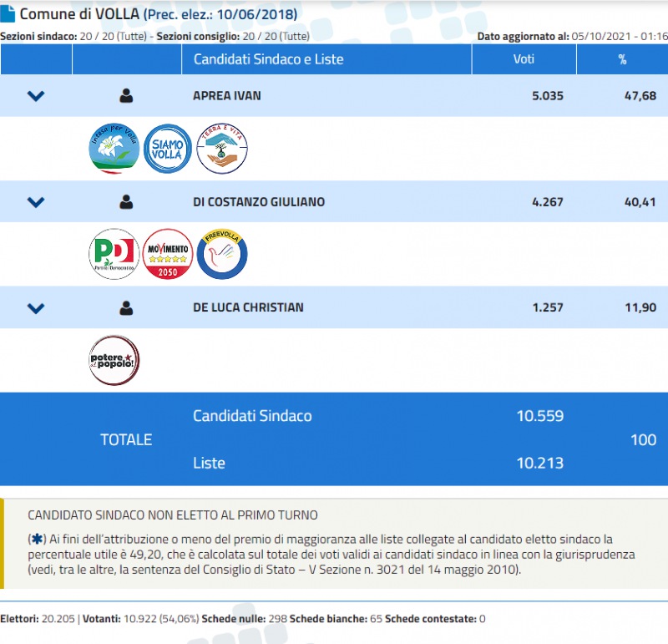Screen dimensions: 668x644
Task: Click the Movimento 2050 party logo
Action: 168,254
